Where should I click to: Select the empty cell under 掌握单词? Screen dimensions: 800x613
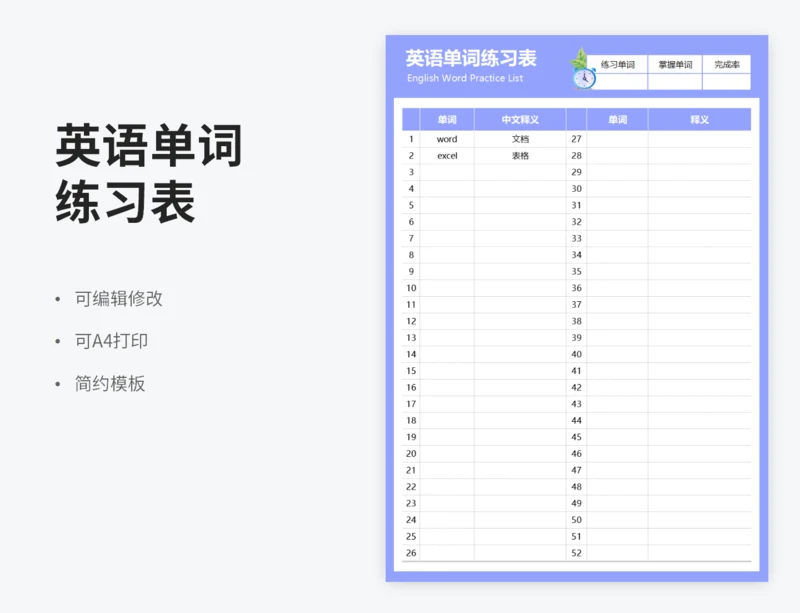(675, 82)
